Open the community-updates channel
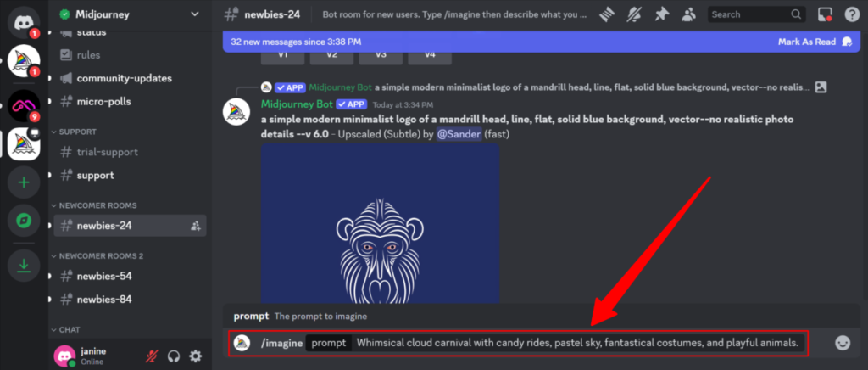868x370 pixels. (x=124, y=78)
